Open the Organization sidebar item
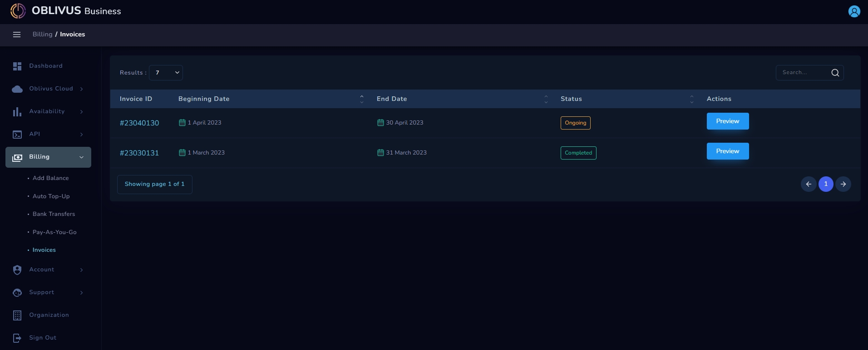This screenshot has height=350, width=868. 48,315
